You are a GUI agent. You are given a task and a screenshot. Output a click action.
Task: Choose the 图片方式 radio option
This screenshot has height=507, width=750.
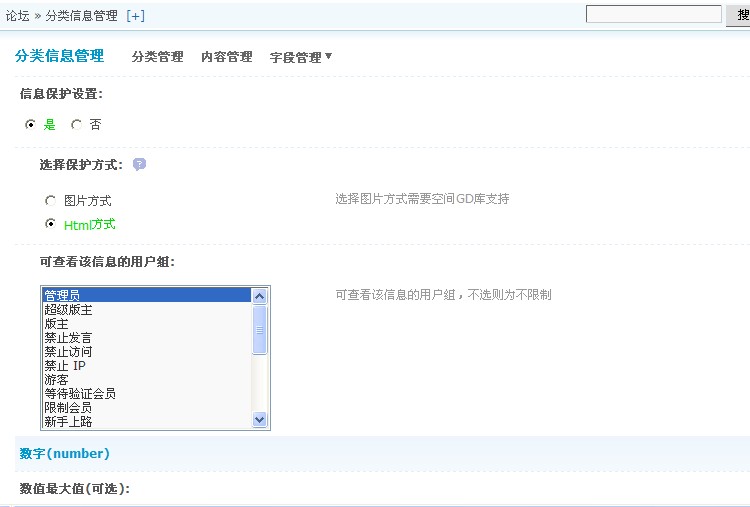click(x=50, y=200)
